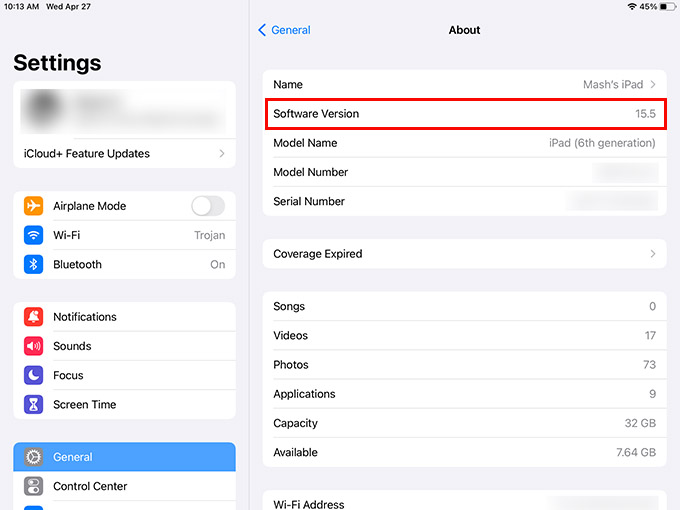The image size is (680, 510).
Task: Tap iCloud+ Feature Updates
Action: pyautogui.click(x=124, y=154)
